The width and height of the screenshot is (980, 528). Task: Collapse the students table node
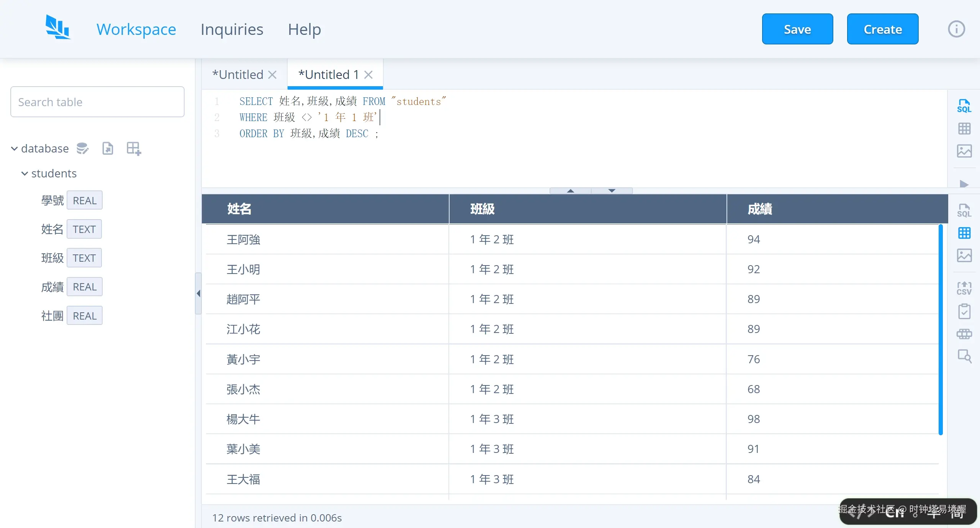(24, 174)
